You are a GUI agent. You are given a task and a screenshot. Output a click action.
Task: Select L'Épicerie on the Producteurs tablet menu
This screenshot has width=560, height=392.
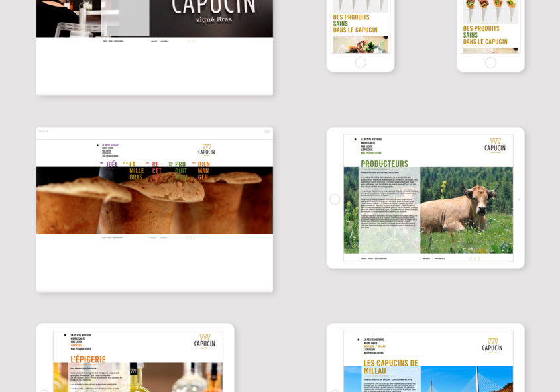[x=366, y=150]
